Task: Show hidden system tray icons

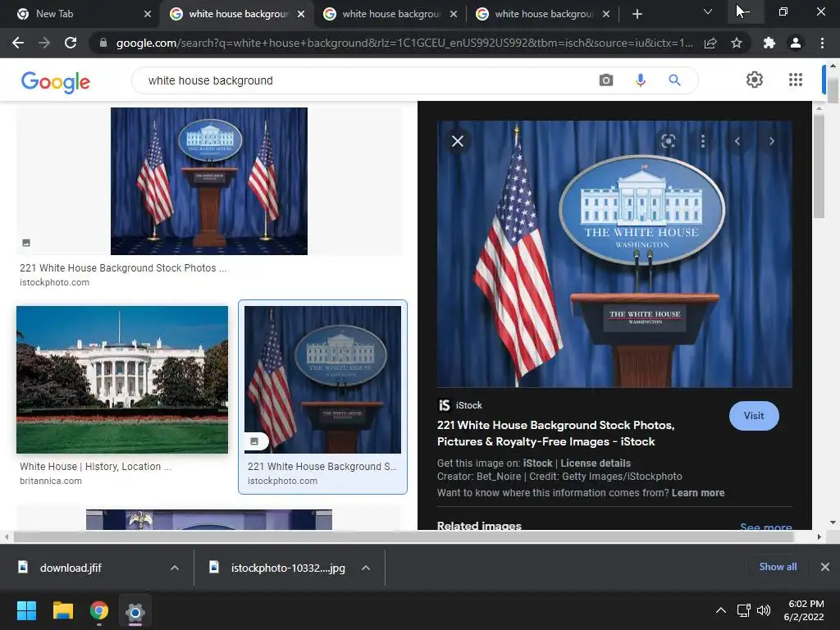Action: [721, 610]
